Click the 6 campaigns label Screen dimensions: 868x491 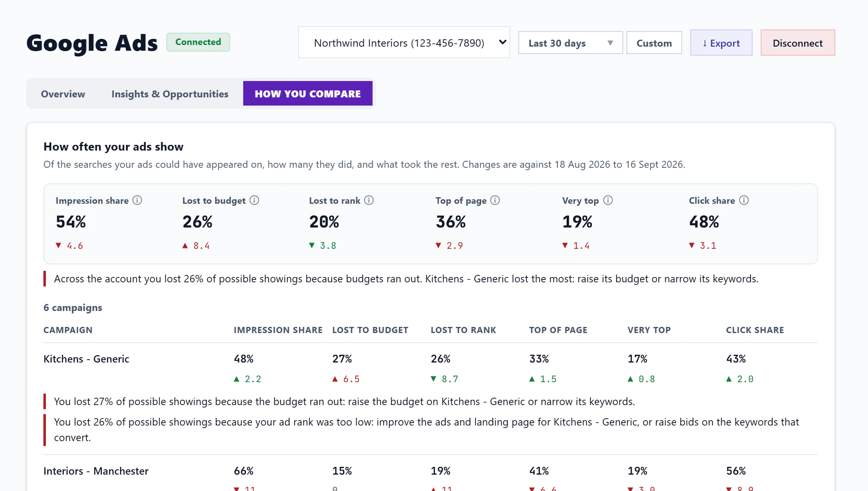[x=73, y=308]
